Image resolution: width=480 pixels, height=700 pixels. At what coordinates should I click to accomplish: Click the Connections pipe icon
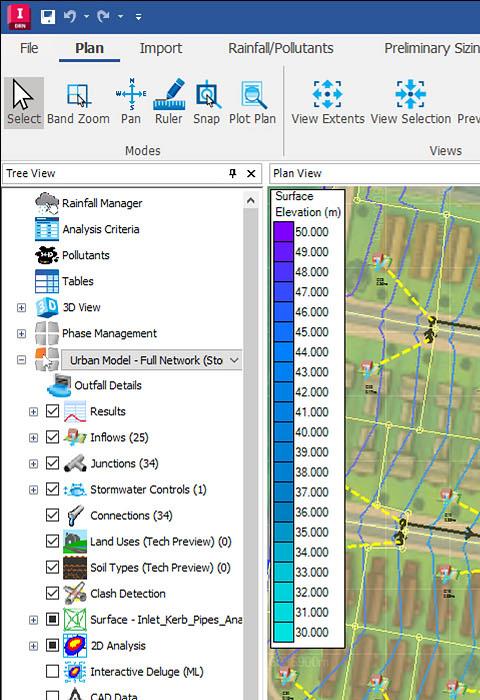click(75, 516)
